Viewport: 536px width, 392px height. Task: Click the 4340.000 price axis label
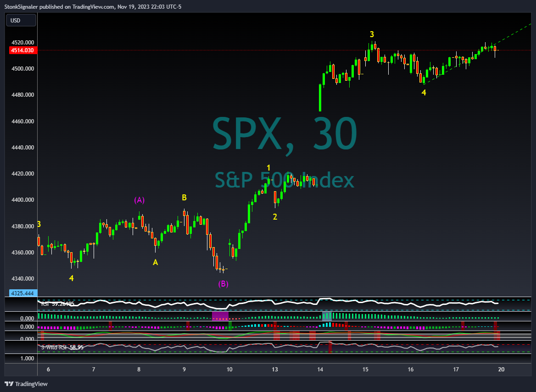tap(23, 279)
